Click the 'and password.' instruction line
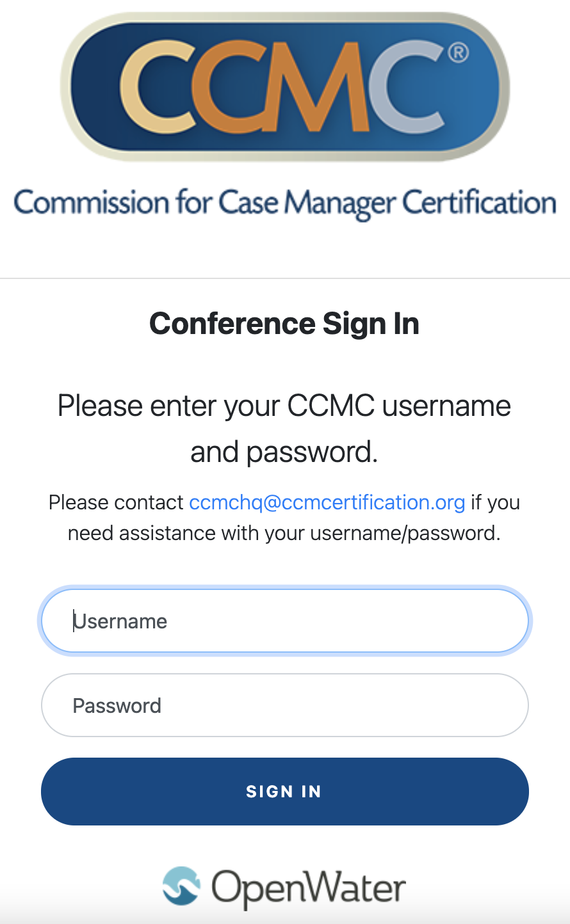The height and width of the screenshot is (924, 570). (x=284, y=452)
